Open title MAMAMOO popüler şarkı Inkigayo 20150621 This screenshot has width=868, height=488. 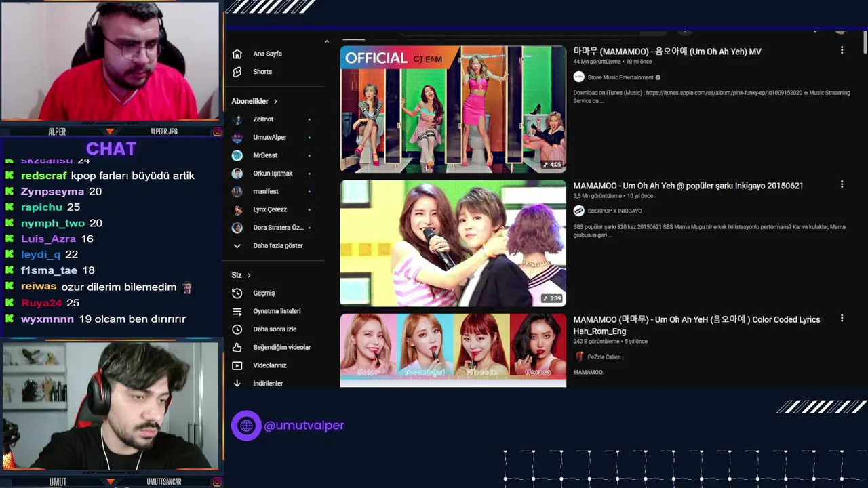pos(688,186)
